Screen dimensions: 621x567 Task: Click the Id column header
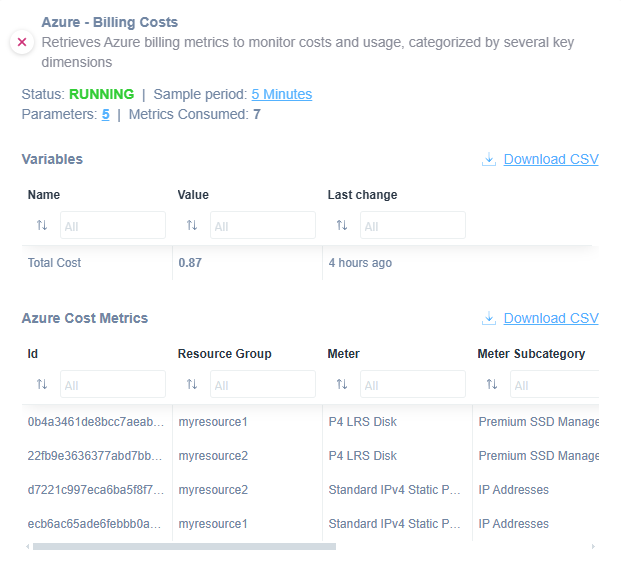coord(33,354)
